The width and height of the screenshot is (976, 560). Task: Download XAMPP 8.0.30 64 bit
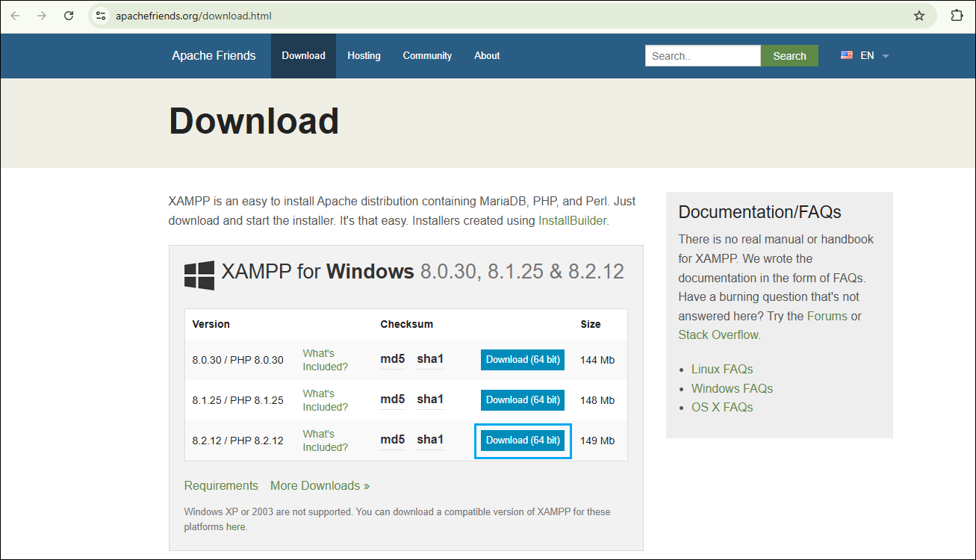tap(523, 360)
